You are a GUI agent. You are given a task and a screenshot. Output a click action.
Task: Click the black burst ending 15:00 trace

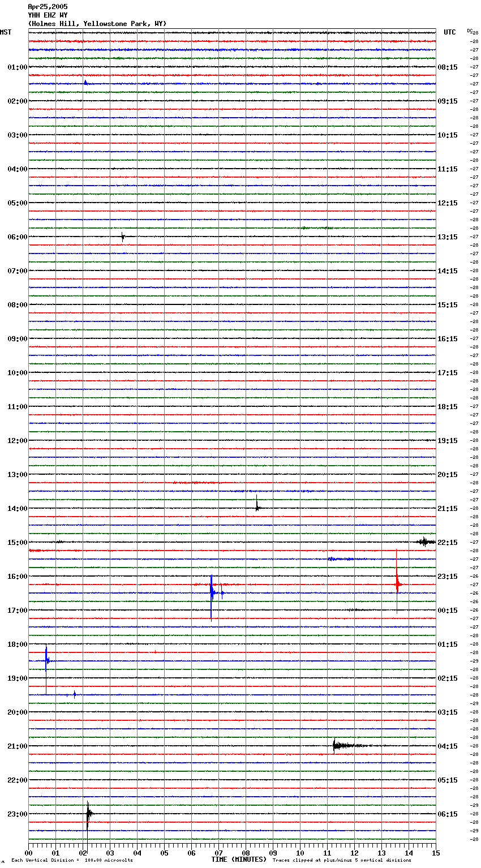[x=426, y=542]
